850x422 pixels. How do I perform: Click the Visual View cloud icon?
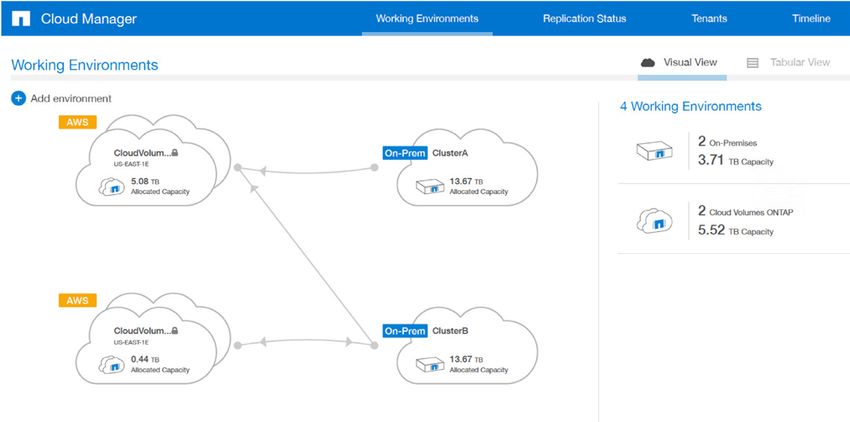(x=648, y=62)
